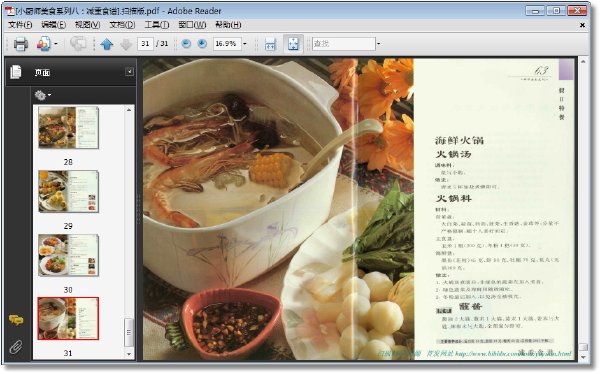Open the 工具(T) menu
The height and width of the screenshot is (374, 600).
(157, 25)
